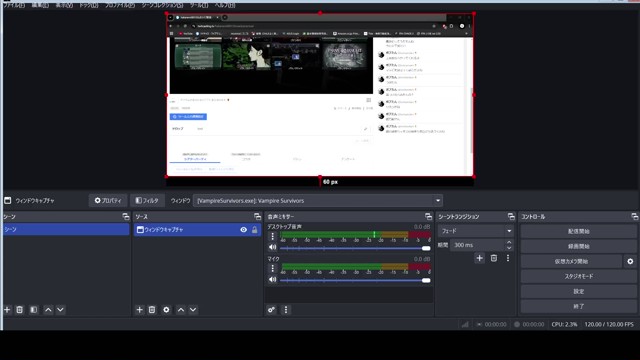The image size is (640, 360).
Task: Click 仮想カメラ開始 (Start Virtual Camera) button
Action: point(571,261)
